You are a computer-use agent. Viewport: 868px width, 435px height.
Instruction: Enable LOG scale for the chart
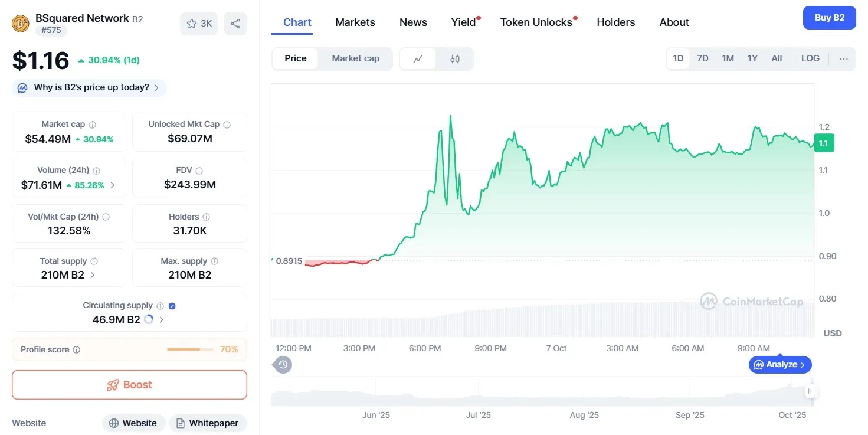pos(810,58)
